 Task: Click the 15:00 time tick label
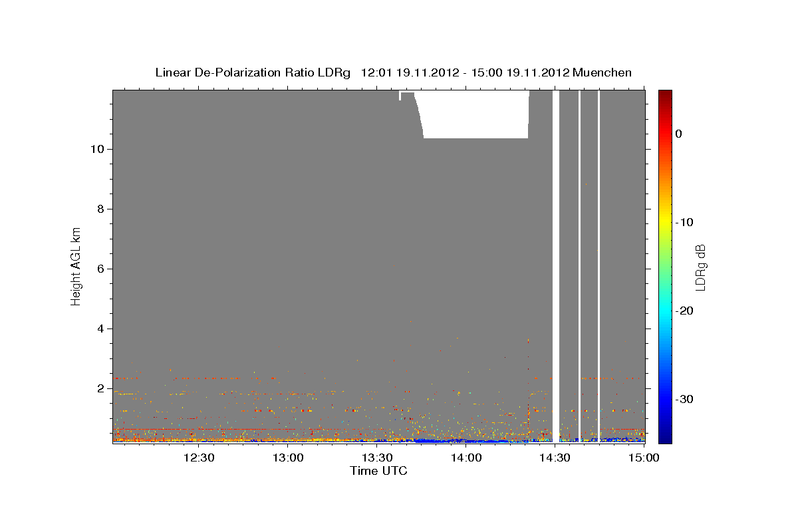(644, 458)
